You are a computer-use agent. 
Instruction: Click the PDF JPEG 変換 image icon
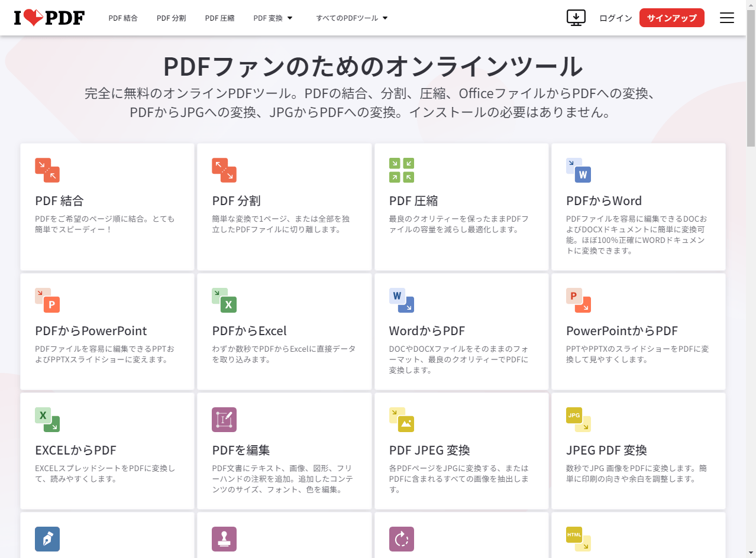(x=402, y=420)
